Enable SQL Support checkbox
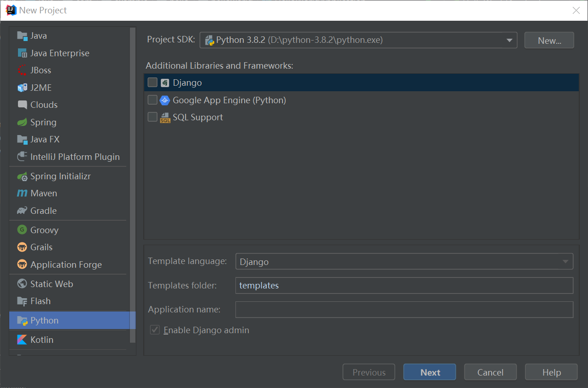This screenshot has height=388, width=588. click(153, 117)
